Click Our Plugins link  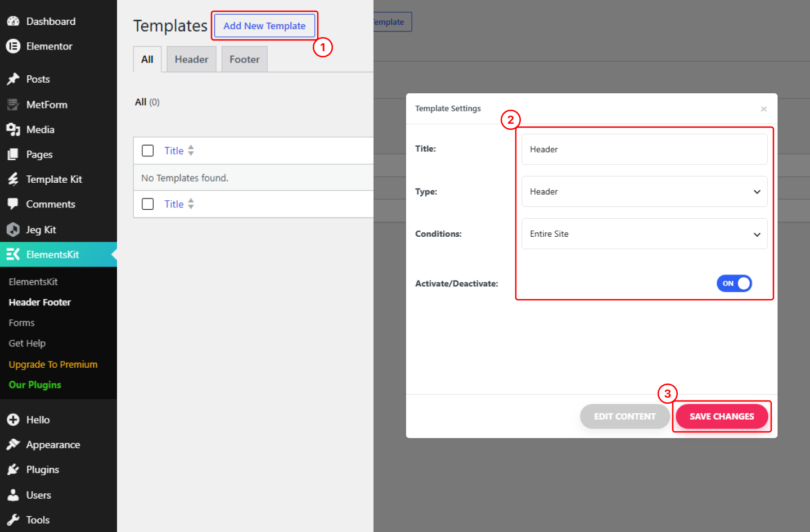(35, 385)
